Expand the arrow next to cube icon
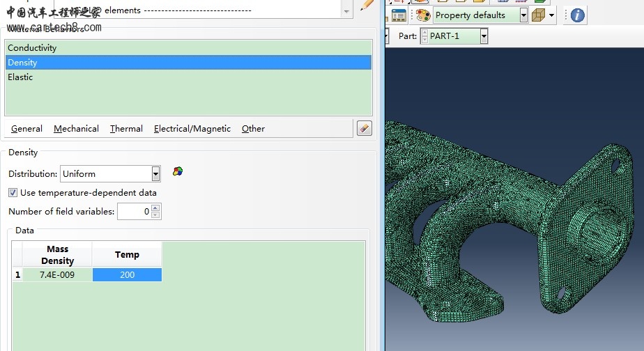 [x=552, y=15]
